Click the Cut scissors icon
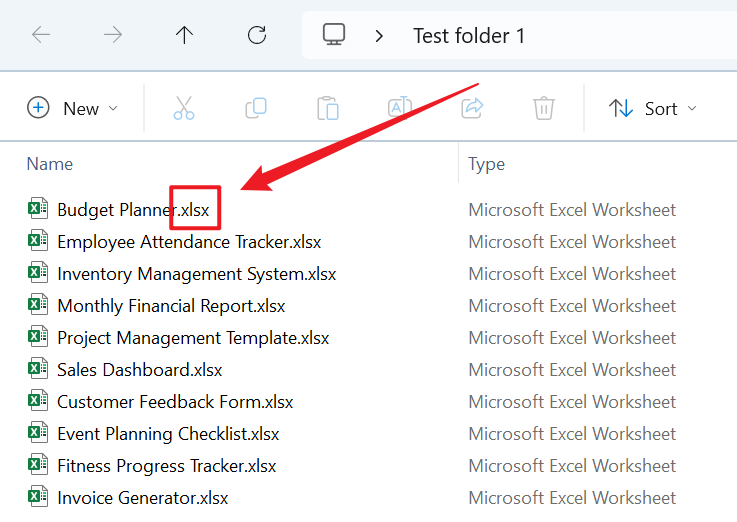 click(184, 108)
